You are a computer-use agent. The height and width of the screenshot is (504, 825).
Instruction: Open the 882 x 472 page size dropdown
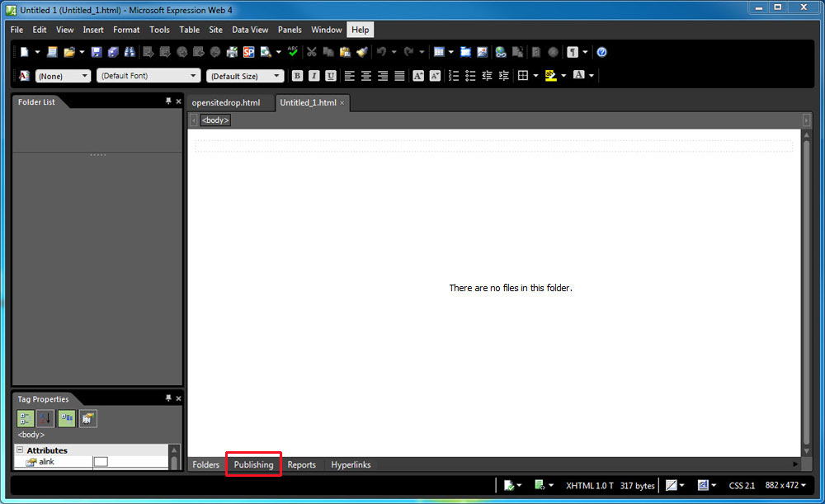click(x=785, y=485)
